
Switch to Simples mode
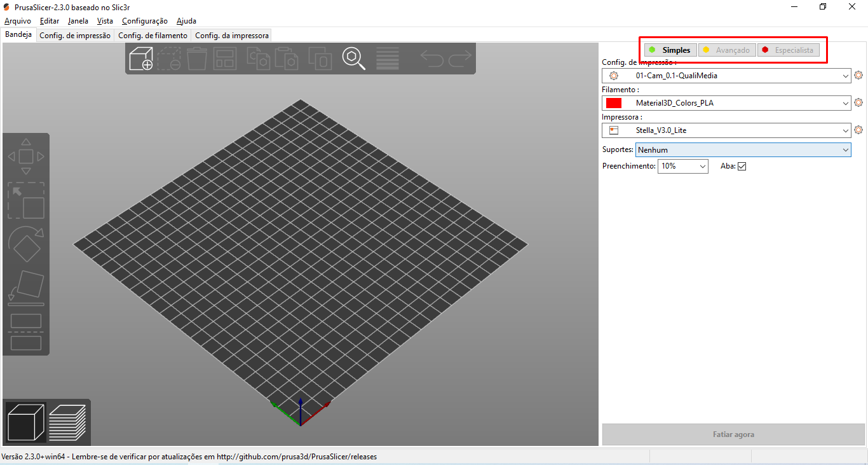tap(670, 50)
